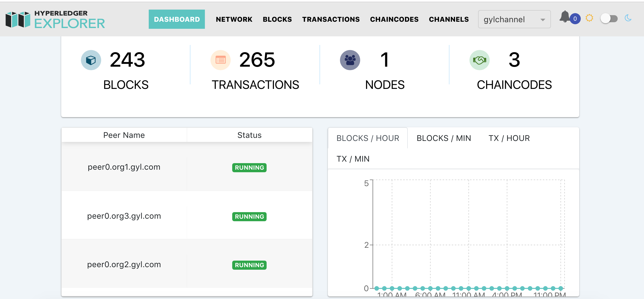
Task: Switch to the TX / HOUR tab
Action: pyautogui.click(x=509, y=138)
